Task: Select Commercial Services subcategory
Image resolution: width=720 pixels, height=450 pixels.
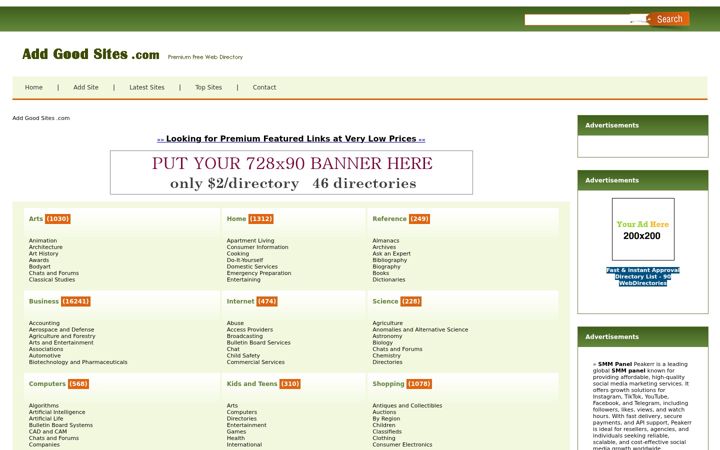Action: [x=256, y=362]
